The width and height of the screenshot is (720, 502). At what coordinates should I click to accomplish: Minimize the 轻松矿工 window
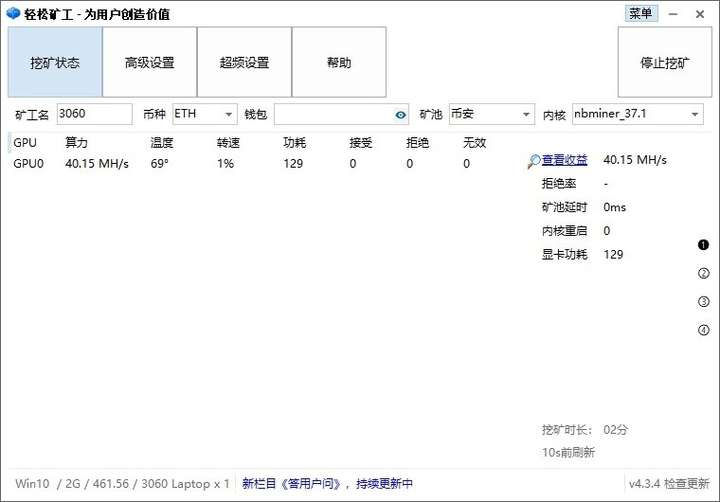(x=673, y=14)
